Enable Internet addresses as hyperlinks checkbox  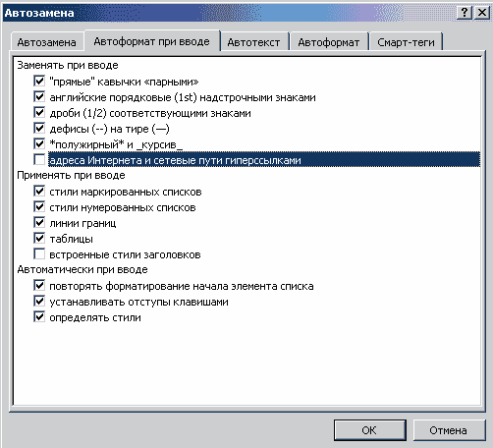39,159
